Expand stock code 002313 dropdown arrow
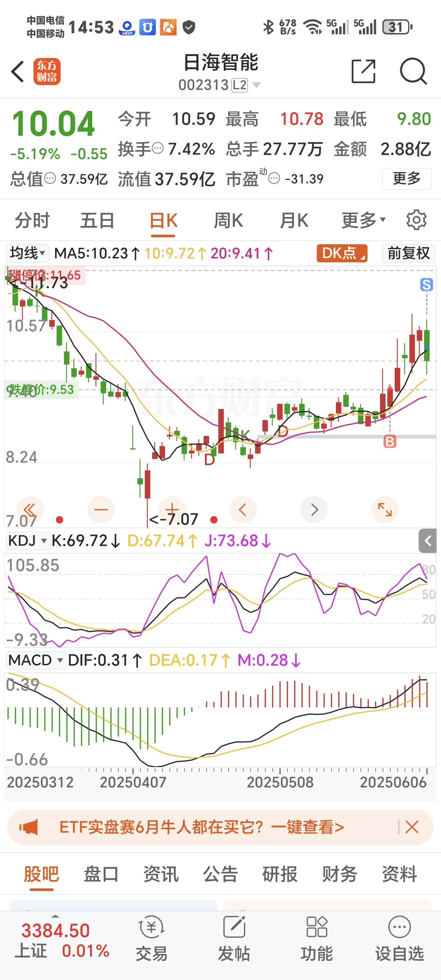 [x=257, y=85]
